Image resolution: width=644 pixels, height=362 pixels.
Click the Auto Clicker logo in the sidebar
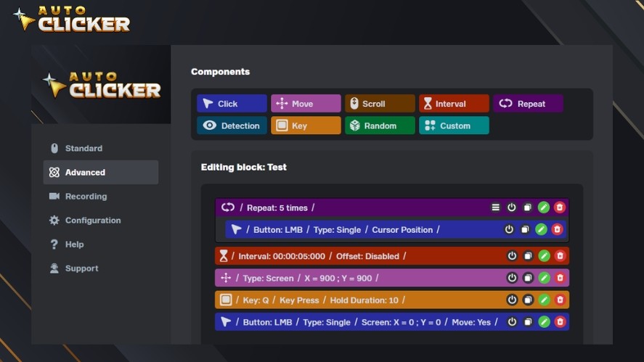click(x=102, y=85)
